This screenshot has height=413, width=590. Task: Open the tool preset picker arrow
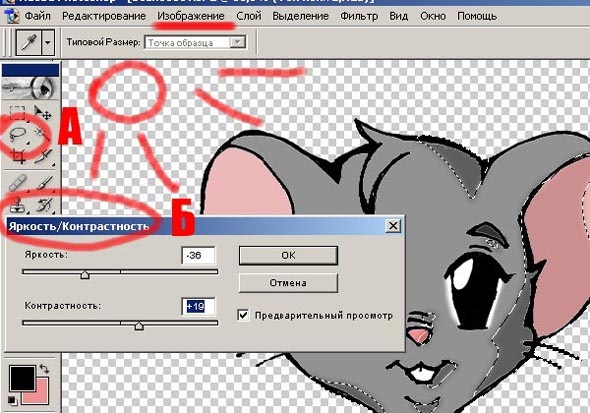(x=48, y=42)
